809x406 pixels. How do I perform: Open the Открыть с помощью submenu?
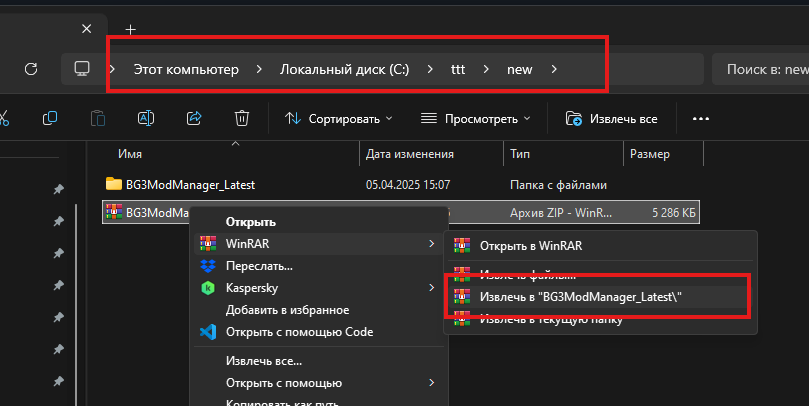(x=318, y=383)
